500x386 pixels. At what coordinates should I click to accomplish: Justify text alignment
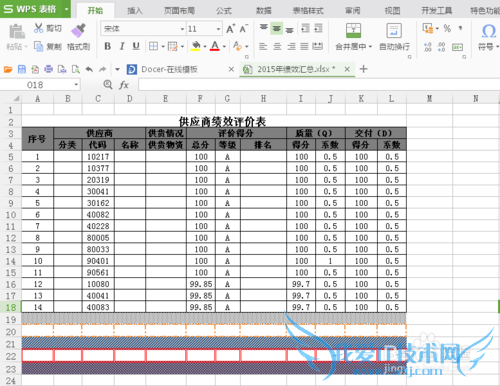(x=304, y=46)
